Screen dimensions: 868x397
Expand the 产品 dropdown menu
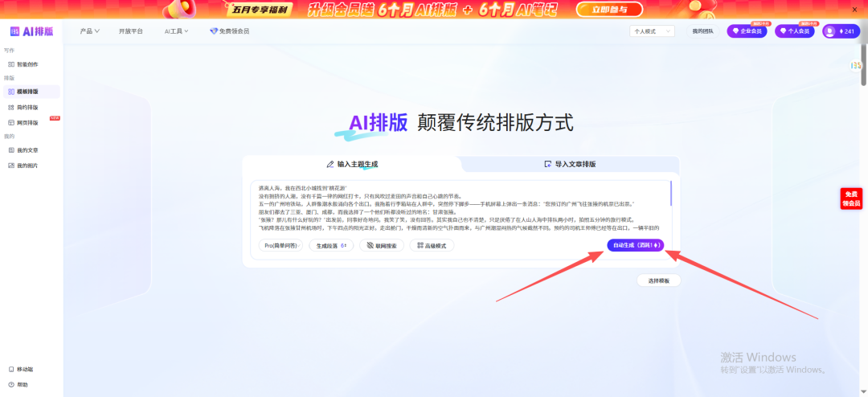point(90,31)
